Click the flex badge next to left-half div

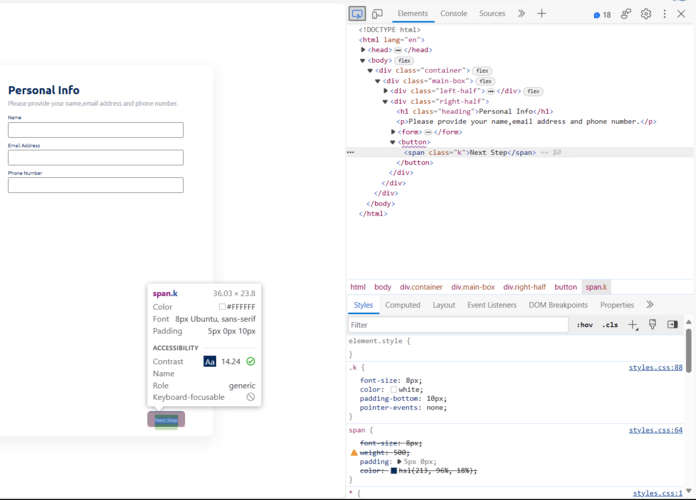(x=533, y=91)
